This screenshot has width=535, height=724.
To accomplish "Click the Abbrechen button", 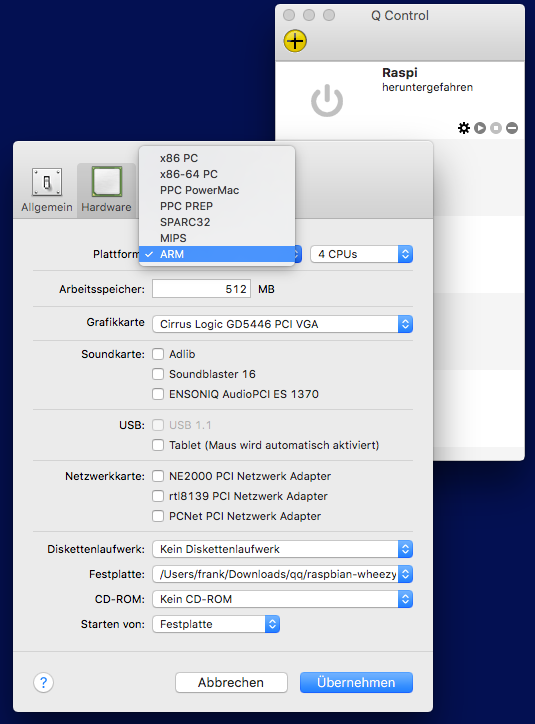I will coord(231,682).
